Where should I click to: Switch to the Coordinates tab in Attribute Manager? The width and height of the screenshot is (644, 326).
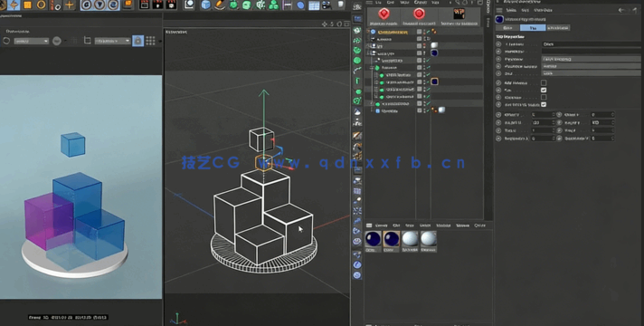pyautogui.click(x=558, y=28)
